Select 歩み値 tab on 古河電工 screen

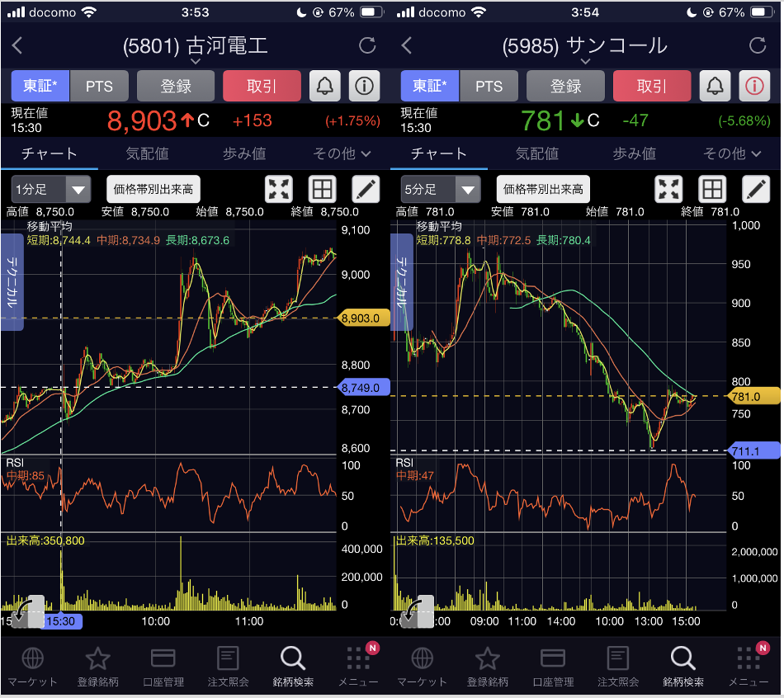(244, 153)
